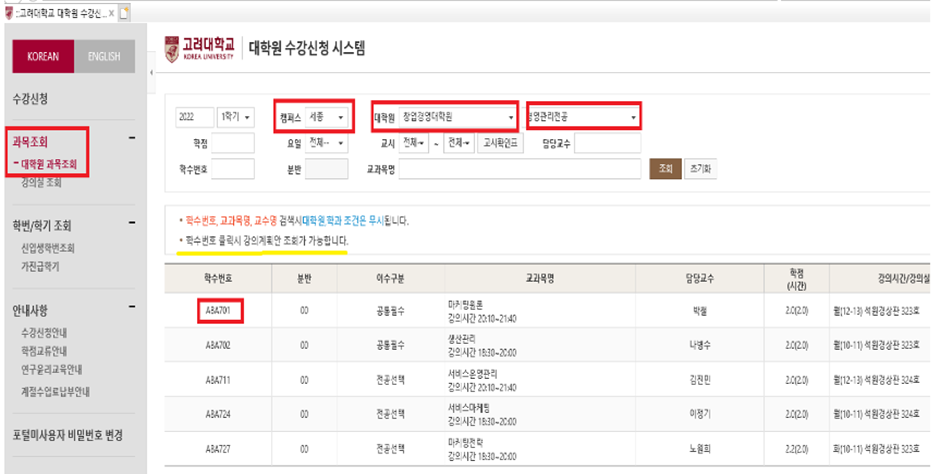This screenshot has width=940, height=474.
Task: Click the 학점 input field
Action: 233,143
